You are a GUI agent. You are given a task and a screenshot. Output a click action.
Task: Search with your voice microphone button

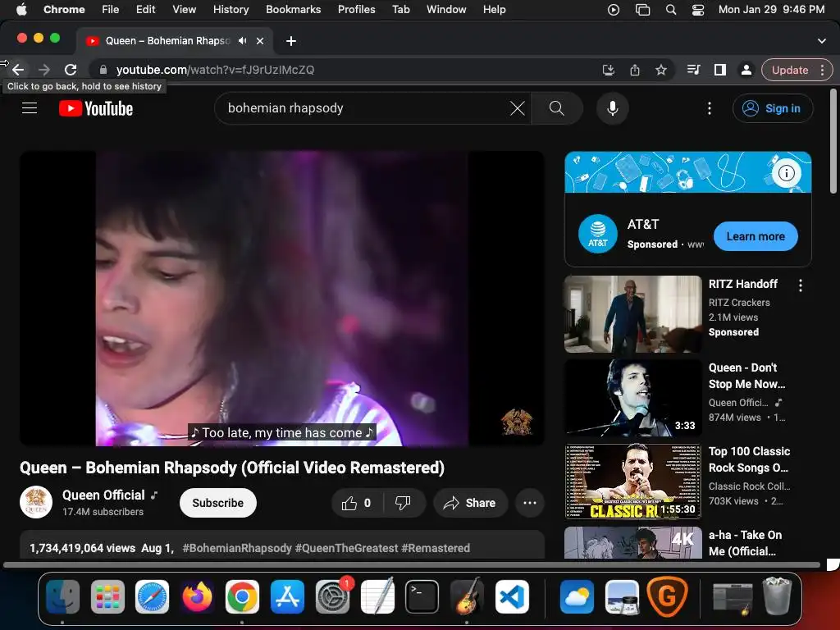[x=612, y=108]
